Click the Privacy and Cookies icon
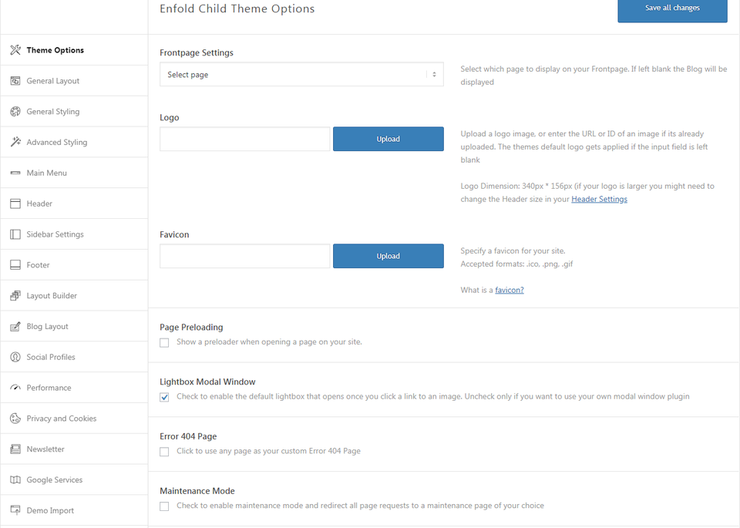 16,419
